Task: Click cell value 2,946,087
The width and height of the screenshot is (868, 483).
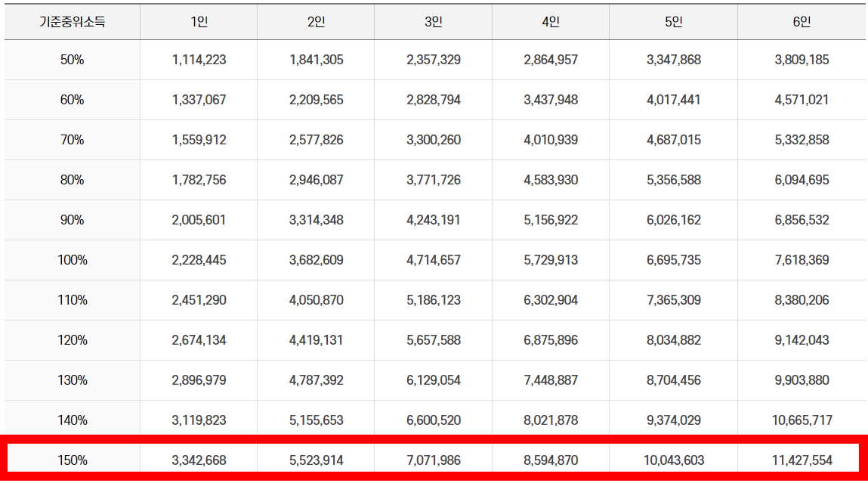Action: click(316, 180)
